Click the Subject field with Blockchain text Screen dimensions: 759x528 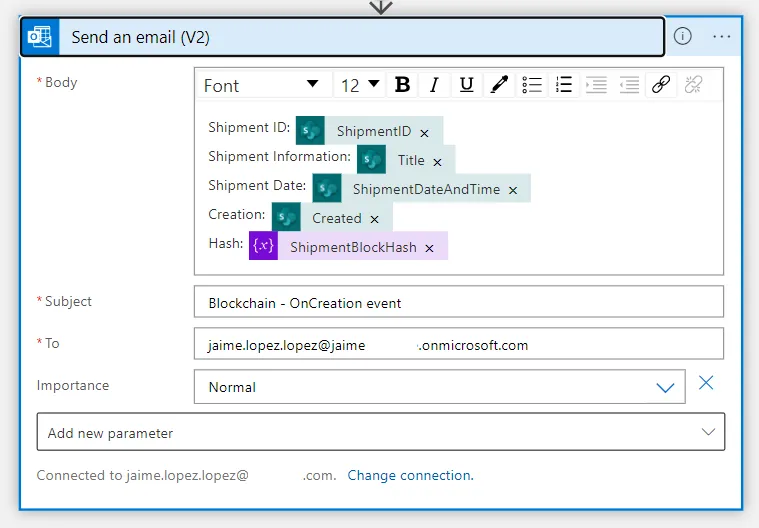[x=459, y=302]
